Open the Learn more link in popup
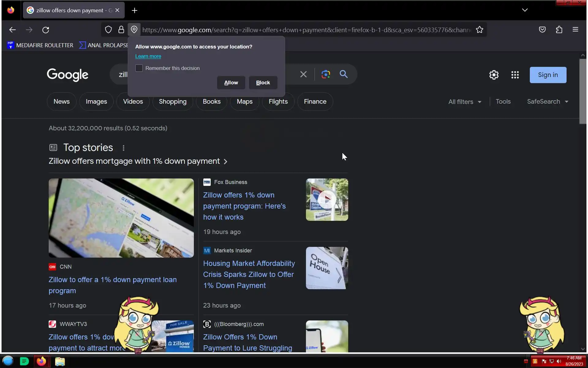The height and width of the screenshot is (368, 588). (148, 56)
